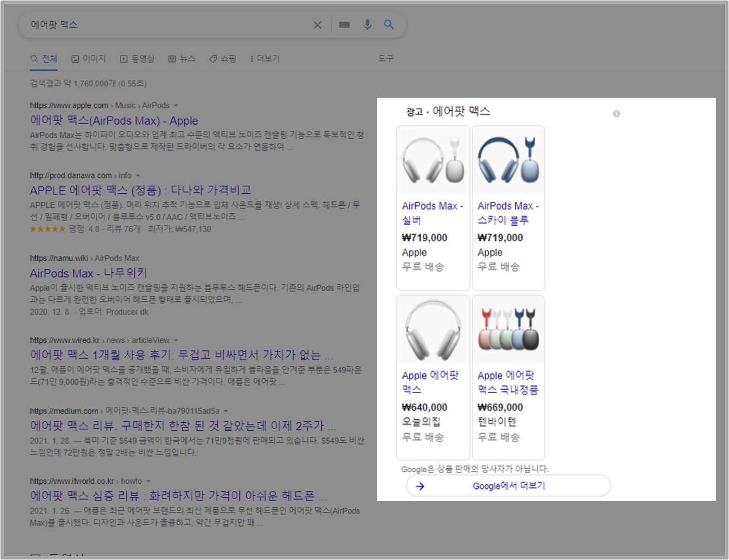Click the blue search magnifier icon

point(389,25)
